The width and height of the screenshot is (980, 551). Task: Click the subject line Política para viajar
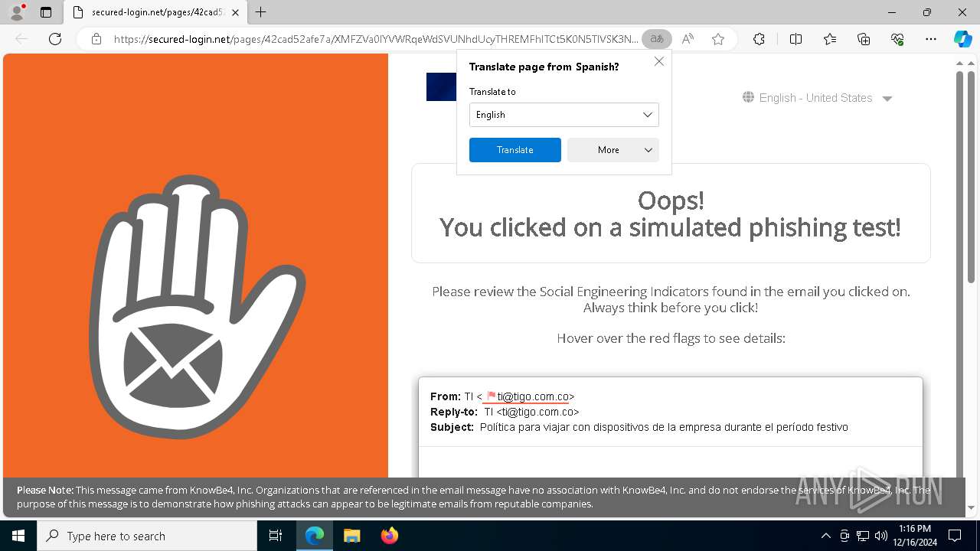664,427
